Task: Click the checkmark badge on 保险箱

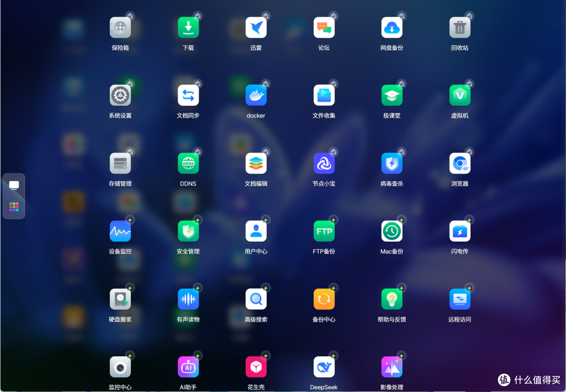Action: tap(130, 16)
